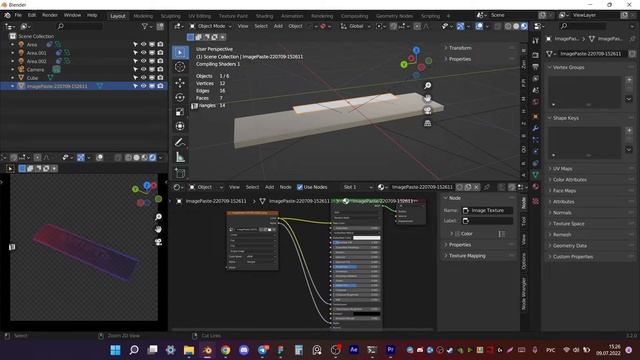Click the black Emission color swatch in Principled node
Image resolution: width=640 pixels, height=360 pixels.
[x=367, y=313]
